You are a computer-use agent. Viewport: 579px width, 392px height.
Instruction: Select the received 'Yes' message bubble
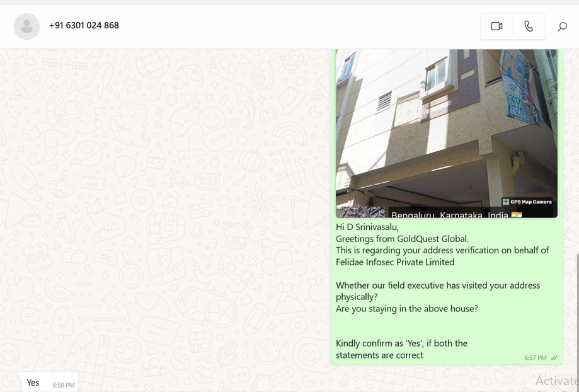click(x=50, y=383)
